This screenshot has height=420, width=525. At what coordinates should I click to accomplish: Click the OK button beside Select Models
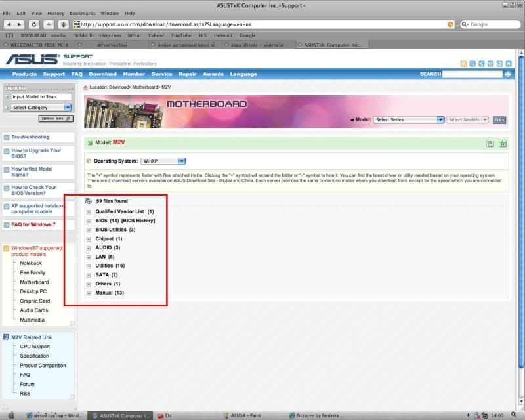(x=499, y=120)
